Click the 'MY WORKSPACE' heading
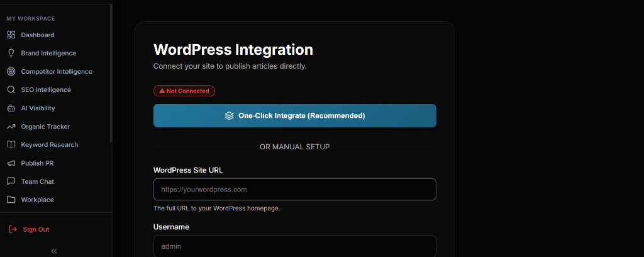The image size is (644, 257). (30, 18)
